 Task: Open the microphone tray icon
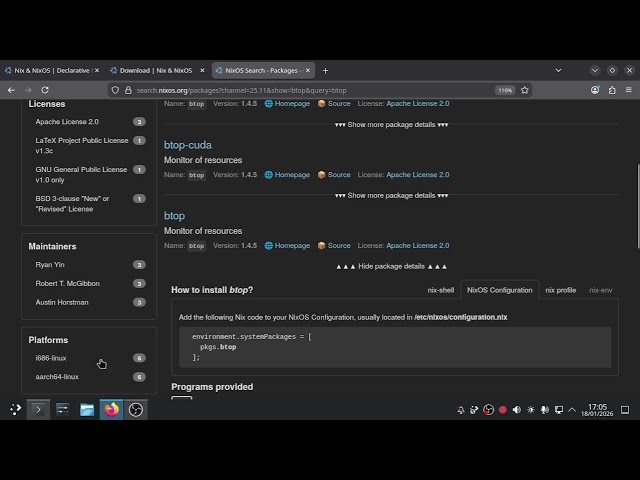coord(544,410)
